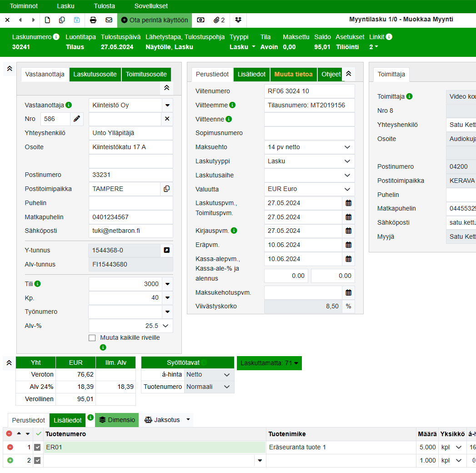Click into the Viitteenne input field
Screen dimensions: 476x473
point(309,120)
